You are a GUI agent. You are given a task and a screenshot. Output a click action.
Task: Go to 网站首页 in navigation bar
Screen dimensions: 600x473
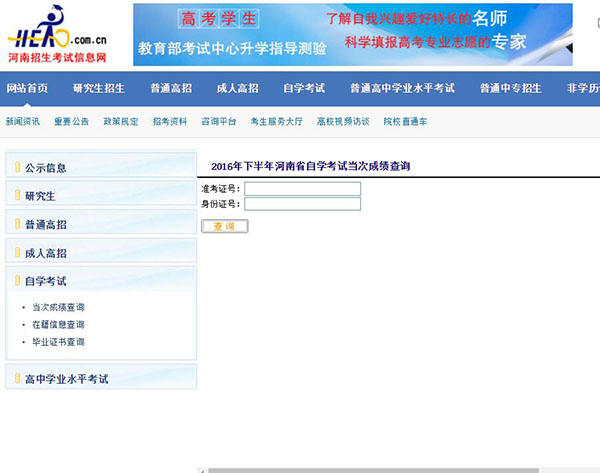tap(27, 88)
